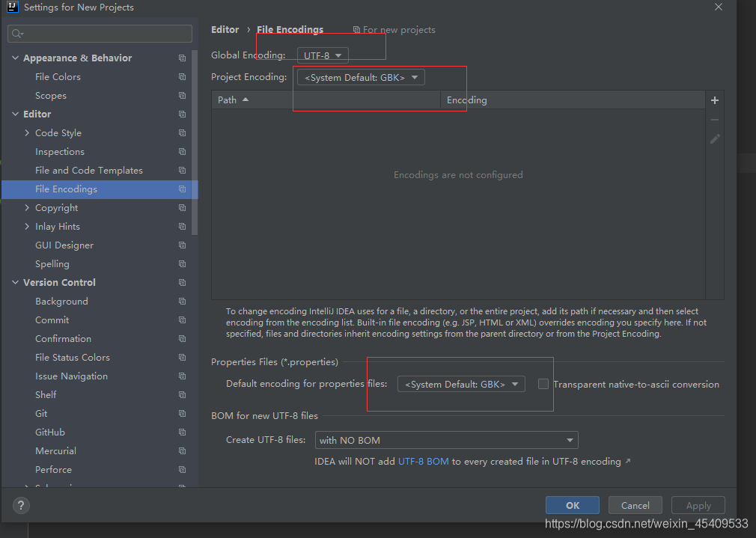This screenshot has width=756, height=538.
Task: Click external link arrow after UTF-8 encoding text
Action: (x=628, y=462)
